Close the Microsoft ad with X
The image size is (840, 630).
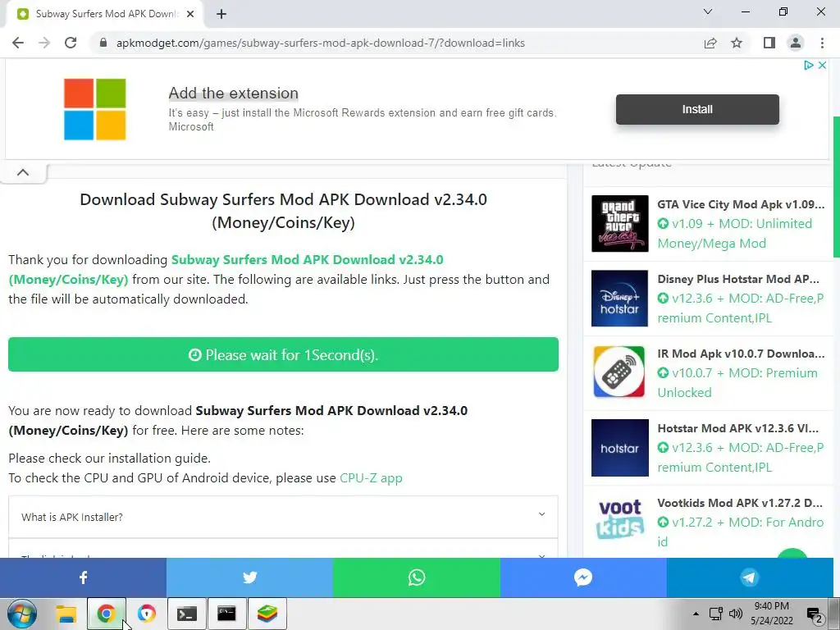822,65
